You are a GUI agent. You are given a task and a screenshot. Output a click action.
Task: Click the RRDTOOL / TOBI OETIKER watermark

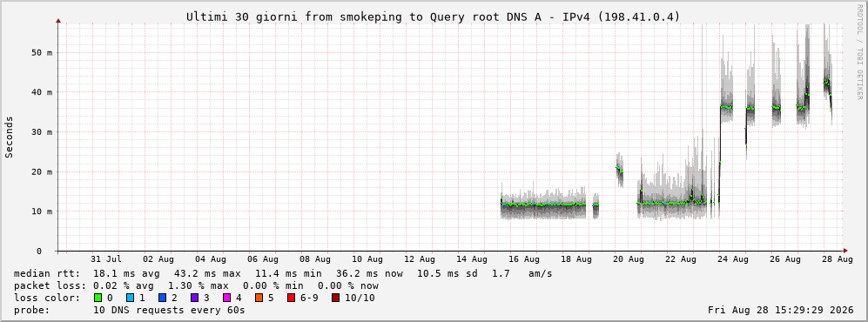point(859,51)
